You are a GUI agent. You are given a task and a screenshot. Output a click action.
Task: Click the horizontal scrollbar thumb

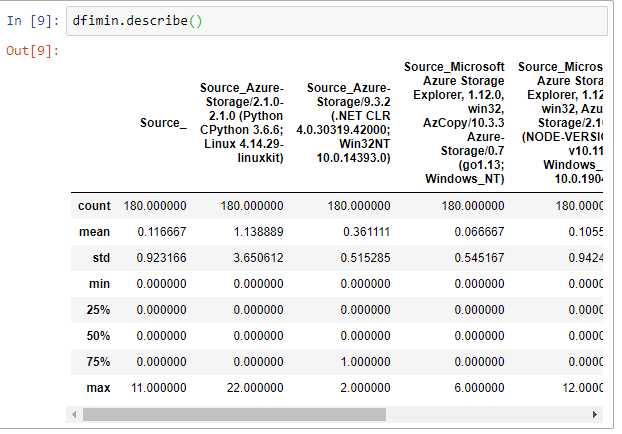pyautogui.click(x=234, y=415)
